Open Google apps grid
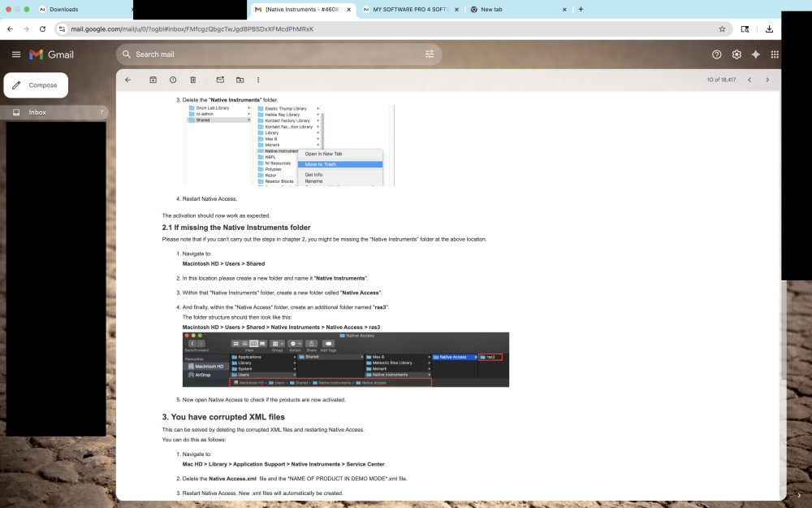 point(775,54)
